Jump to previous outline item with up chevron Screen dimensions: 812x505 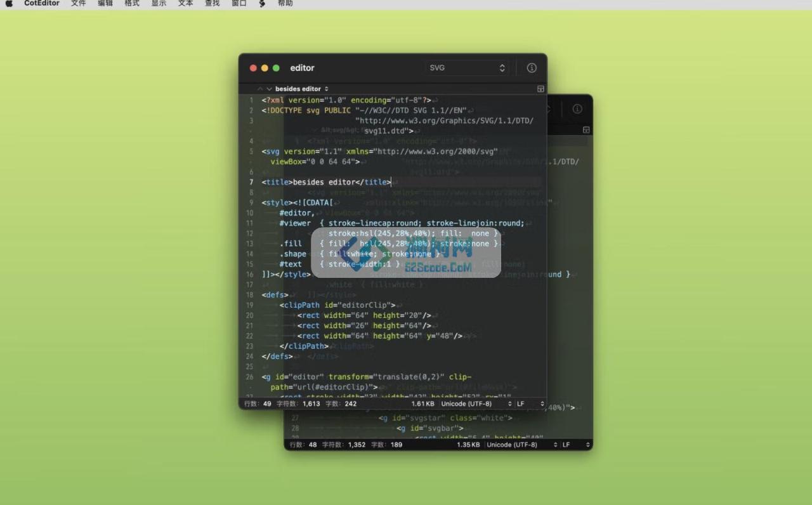coord(260,89)
